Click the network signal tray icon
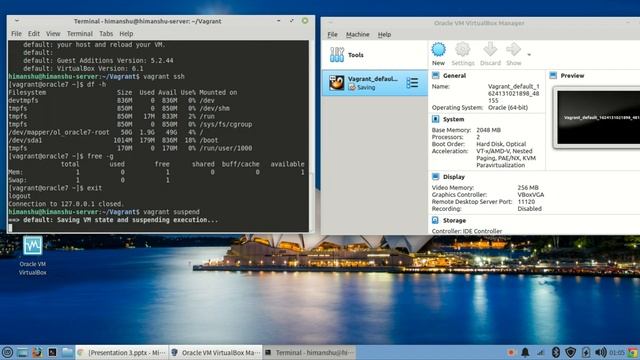Image resolution: width=640 pixels, height=360 pixels. pyautogui.click(x=540, y=352)
